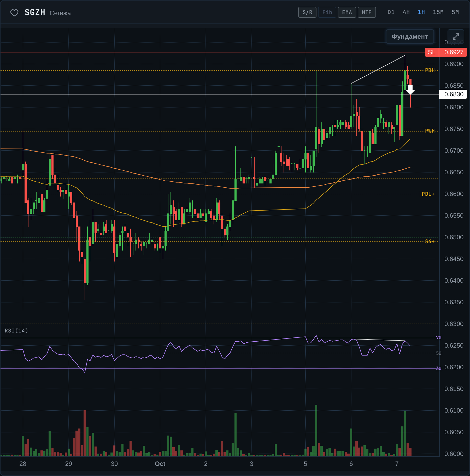The image size is (470, 476).
Task: Add SGZH to favorites with heart icon
Action: coord(14,13)
